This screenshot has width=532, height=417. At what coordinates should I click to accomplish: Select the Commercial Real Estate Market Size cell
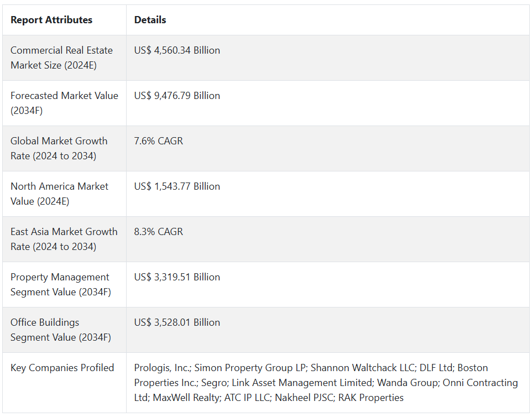[61, 58]
